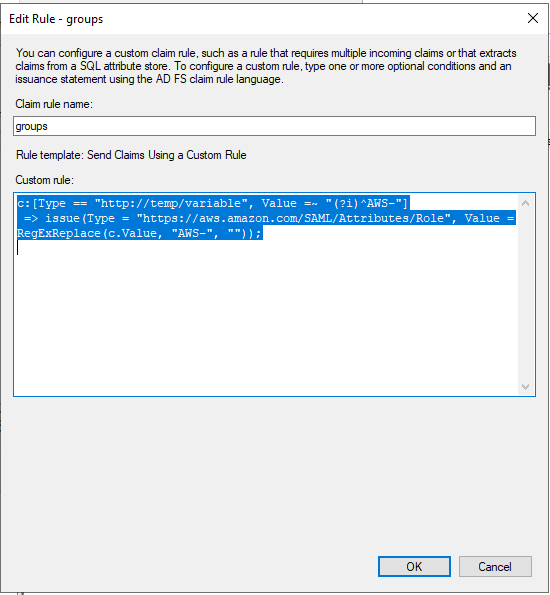Screen dimensions: 550x595
Task: Click c.Value inside the RegExReplace call
Action: point(132,233)
